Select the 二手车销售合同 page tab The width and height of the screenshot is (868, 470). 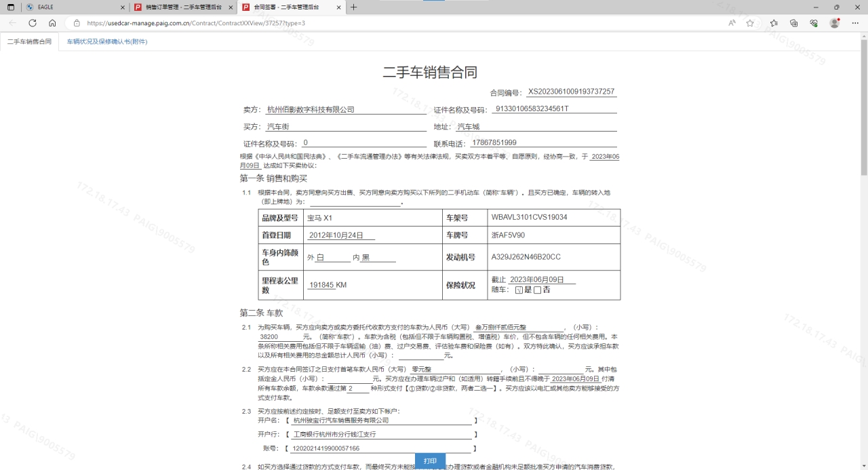(29, 42)
